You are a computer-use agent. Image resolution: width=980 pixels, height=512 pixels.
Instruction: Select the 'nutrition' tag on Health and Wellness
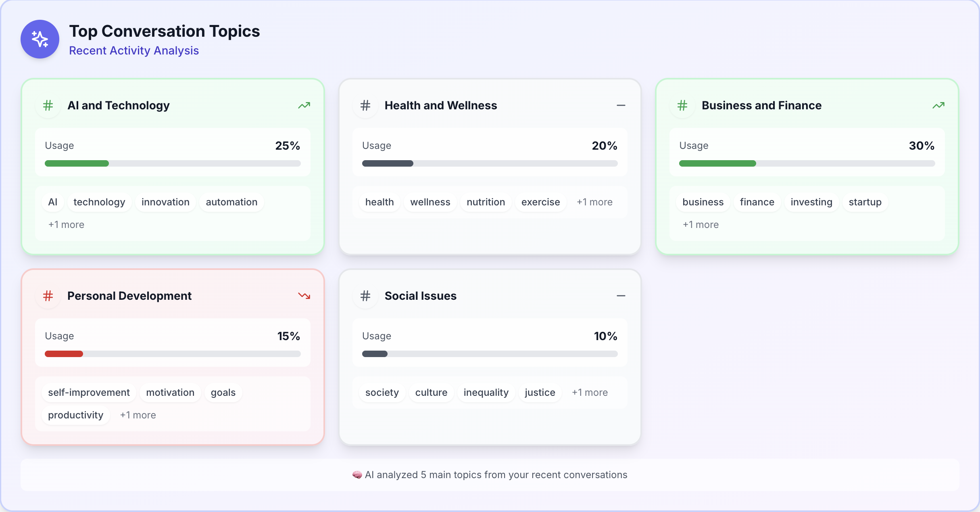tap(485, 202)
